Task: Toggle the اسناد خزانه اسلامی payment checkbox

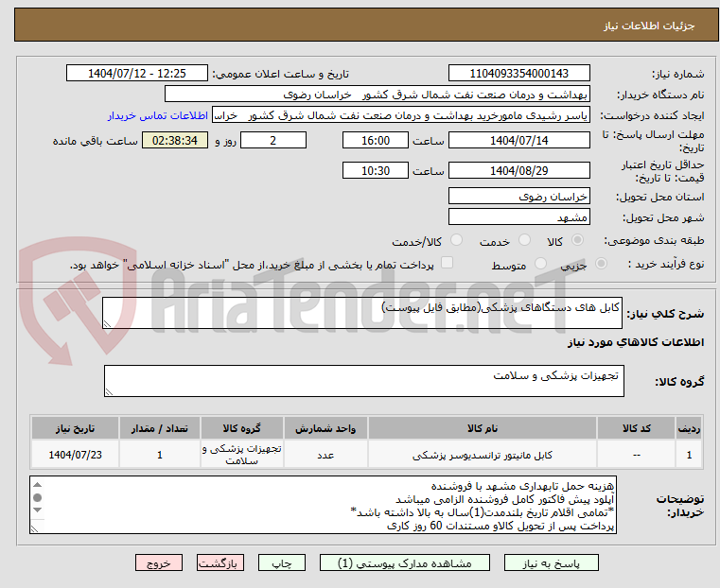Action: click(x=447, y=263)
